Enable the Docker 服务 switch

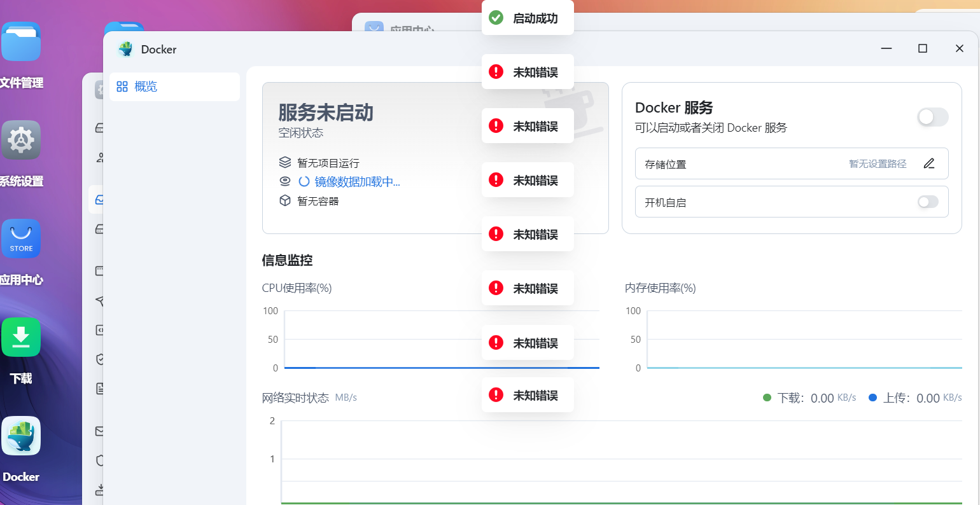[x=932, y=117]
